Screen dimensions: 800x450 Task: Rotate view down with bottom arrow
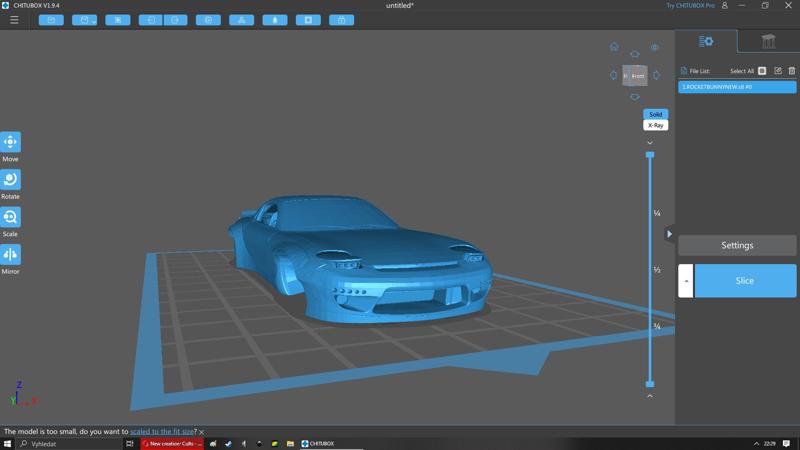pos(635,96)
